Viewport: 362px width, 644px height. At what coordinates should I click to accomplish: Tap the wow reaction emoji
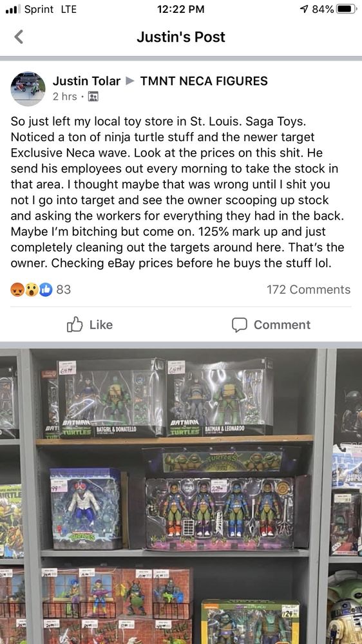click(x=31, y=290)
